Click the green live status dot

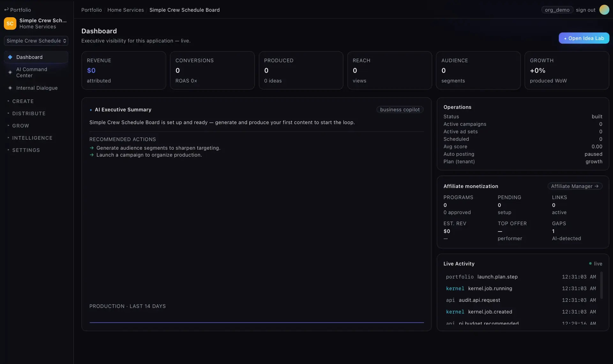pos(590,263)
